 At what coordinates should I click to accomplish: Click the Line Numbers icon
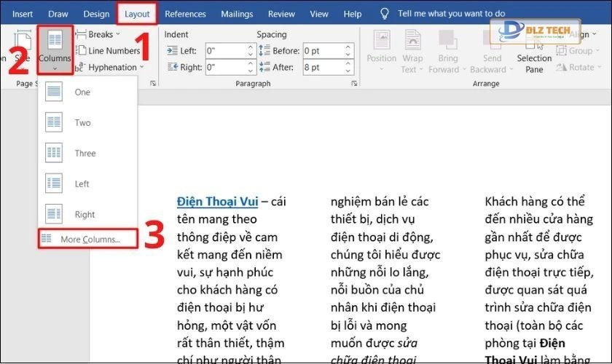tap(81, 51)
